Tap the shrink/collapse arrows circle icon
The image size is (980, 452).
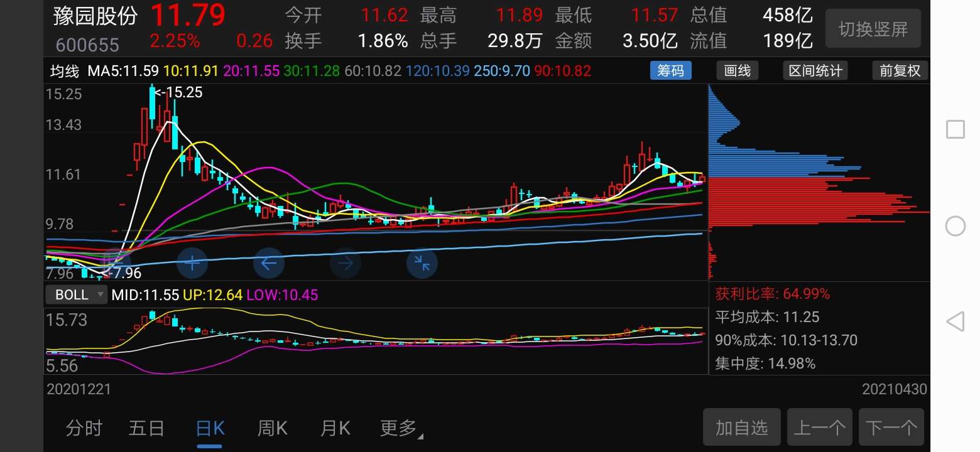422,263
